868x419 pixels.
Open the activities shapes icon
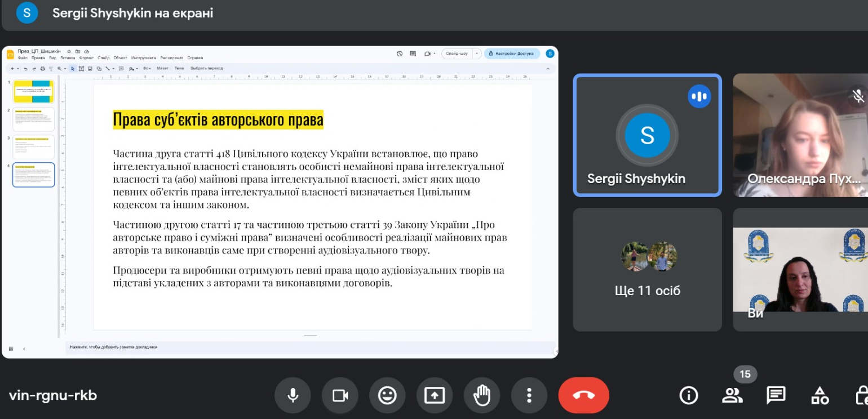point(820,395)
